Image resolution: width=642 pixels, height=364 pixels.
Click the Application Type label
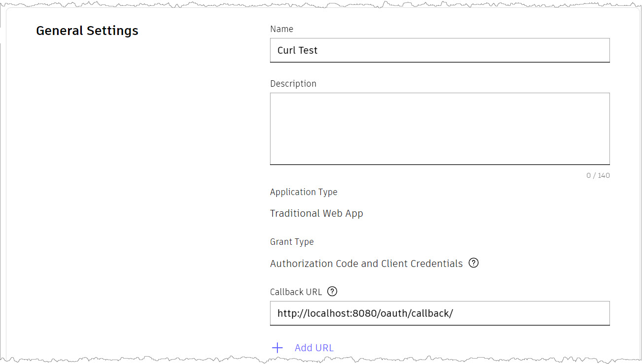point(304,192)
